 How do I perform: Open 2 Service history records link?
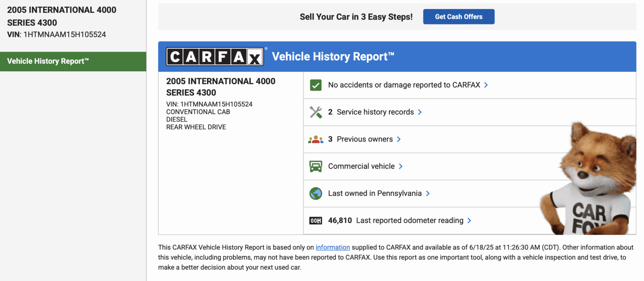[371, 112]
